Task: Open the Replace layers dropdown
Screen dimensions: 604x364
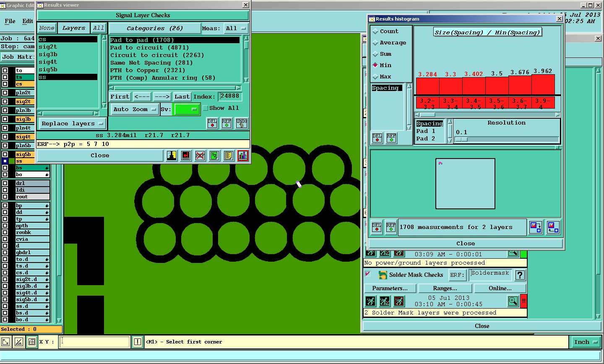Action: [72, 124]
